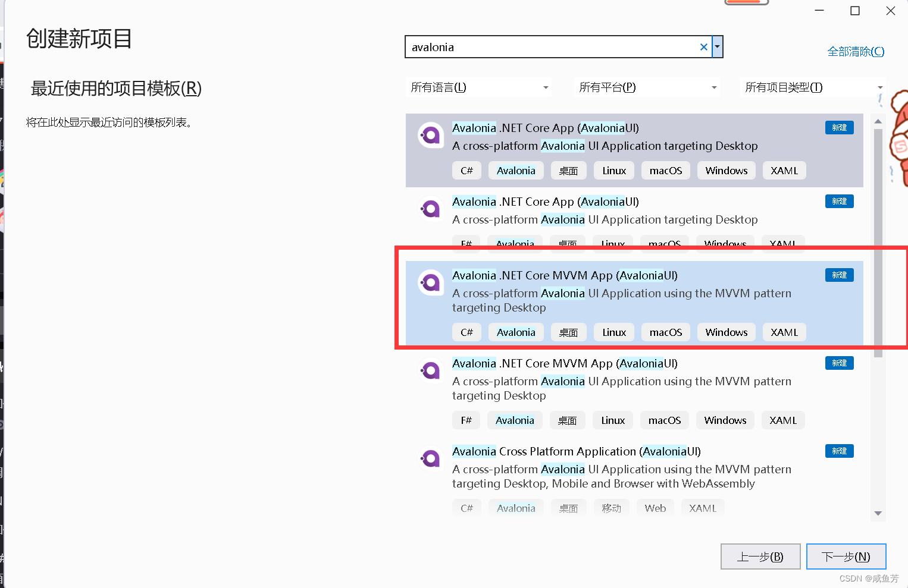Click the template list vertical scrollbar thumb
Image resolution: width=908 pixels, height=588 pixels.
pos(878,243)
